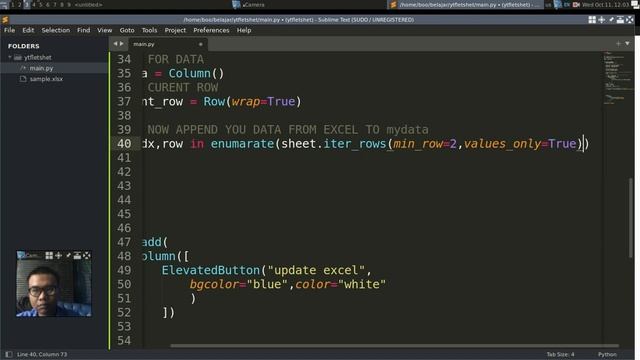Click the "update excel" string
The width and height of the screenshot is (640, 360).
point(316,270)
